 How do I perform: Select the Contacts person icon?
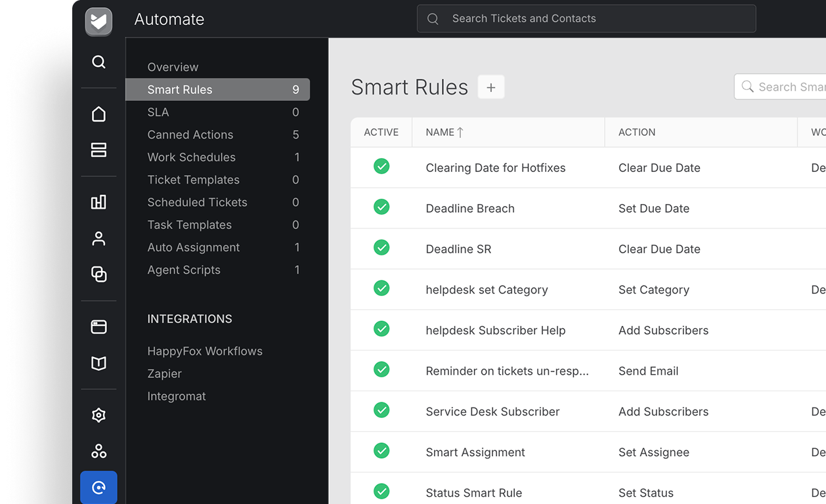coord(98,238)
